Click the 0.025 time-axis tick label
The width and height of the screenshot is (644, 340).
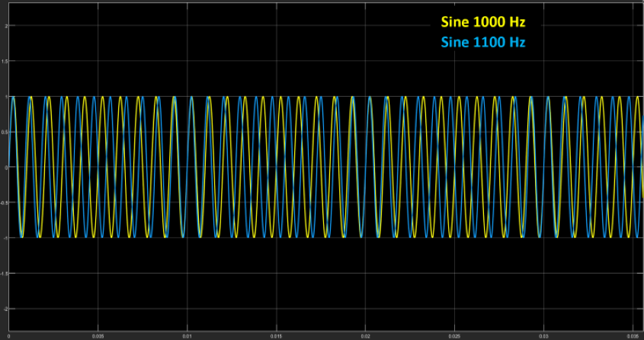pyautogui.click(x=454, y=335)
